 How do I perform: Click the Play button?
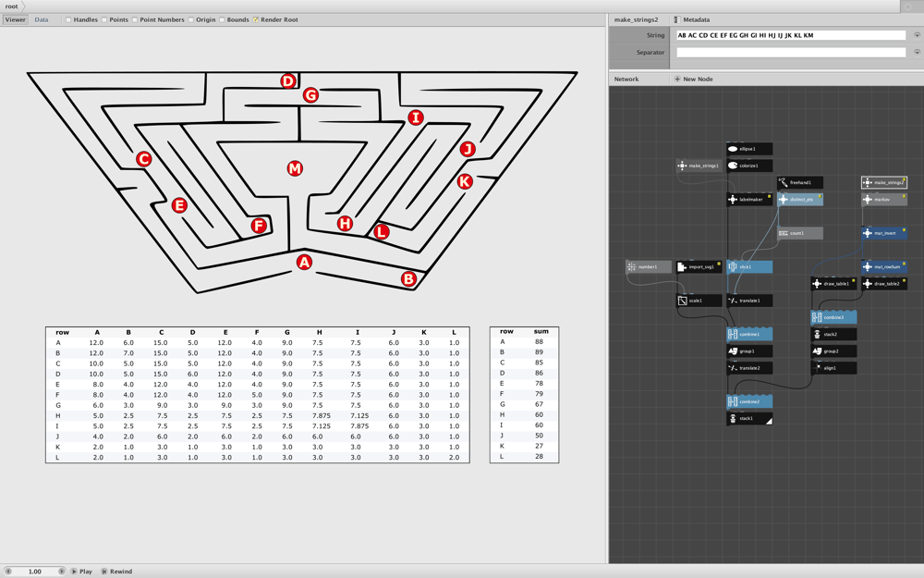click(81, 572)
